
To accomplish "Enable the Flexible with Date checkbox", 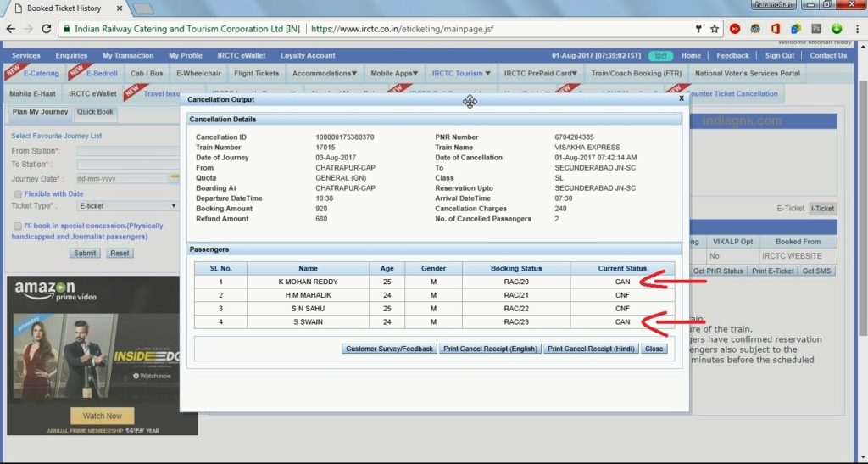I will pos(17,193).
